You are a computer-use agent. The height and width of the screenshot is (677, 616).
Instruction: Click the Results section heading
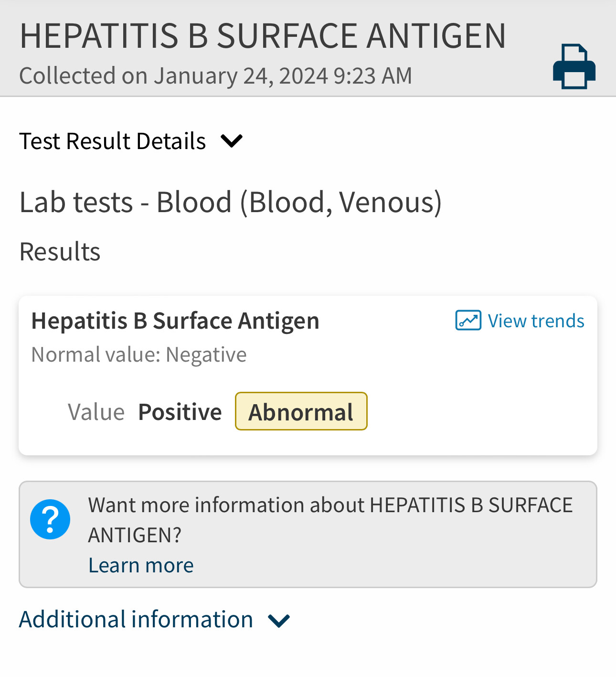click(60, 252)
